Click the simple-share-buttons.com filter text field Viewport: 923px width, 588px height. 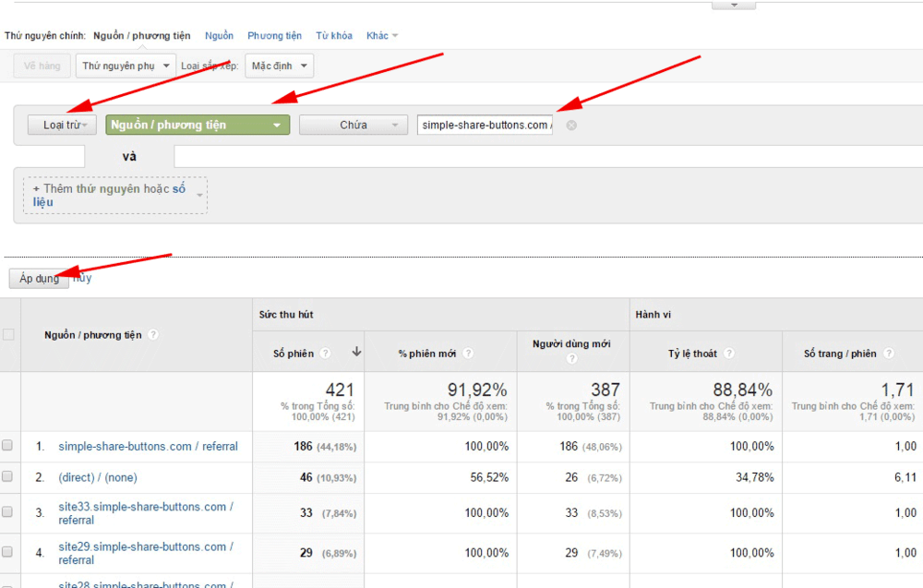coord(485,125)
